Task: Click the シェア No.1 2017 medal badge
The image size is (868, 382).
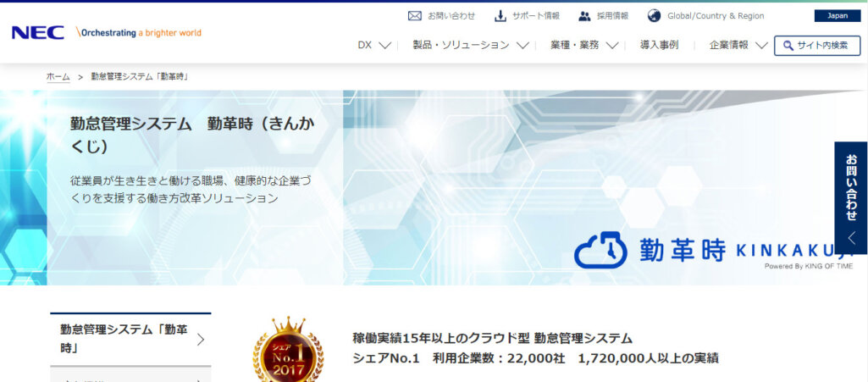Action: (288, 350)
